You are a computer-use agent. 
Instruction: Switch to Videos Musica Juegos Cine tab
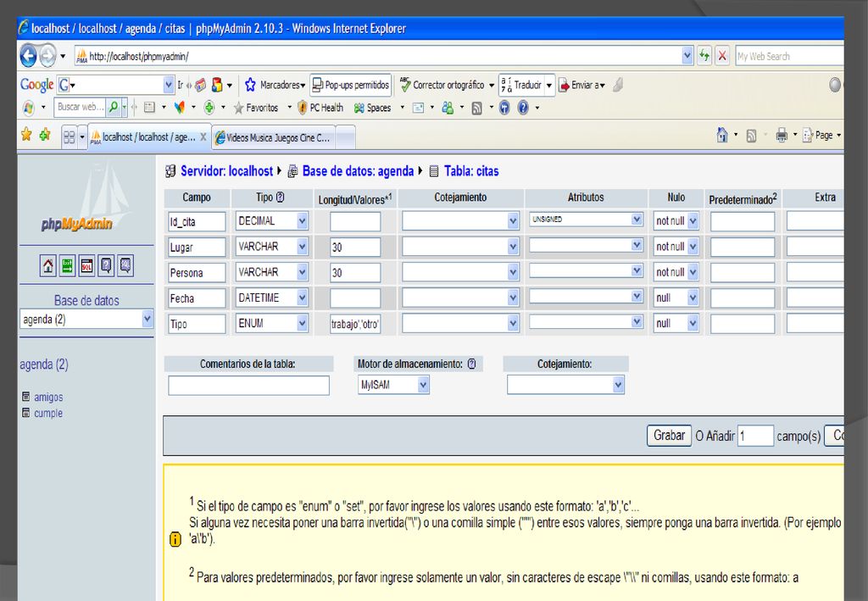coord(274,138)
